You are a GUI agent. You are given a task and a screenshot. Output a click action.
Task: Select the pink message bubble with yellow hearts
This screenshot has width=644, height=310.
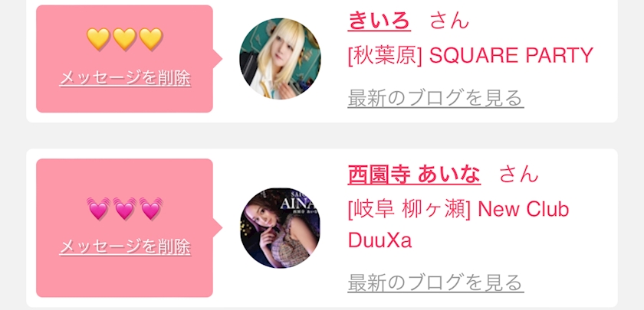pos(124,59)
